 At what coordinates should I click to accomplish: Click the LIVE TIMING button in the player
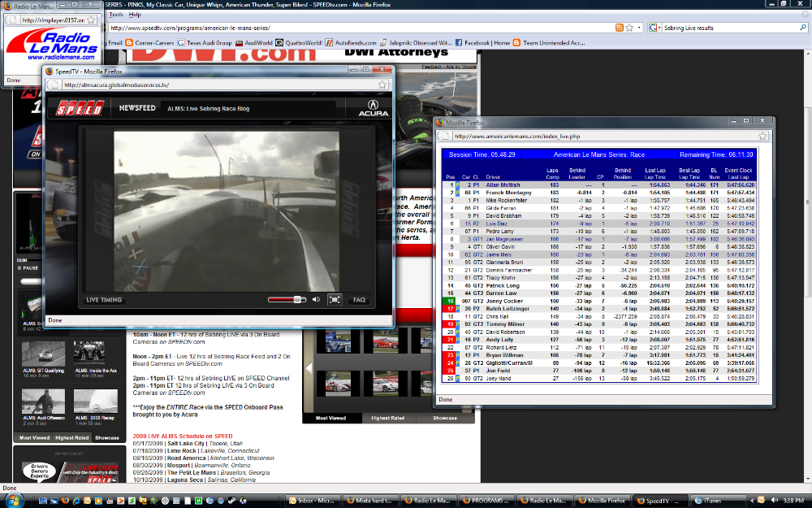(x=104, y=300)
